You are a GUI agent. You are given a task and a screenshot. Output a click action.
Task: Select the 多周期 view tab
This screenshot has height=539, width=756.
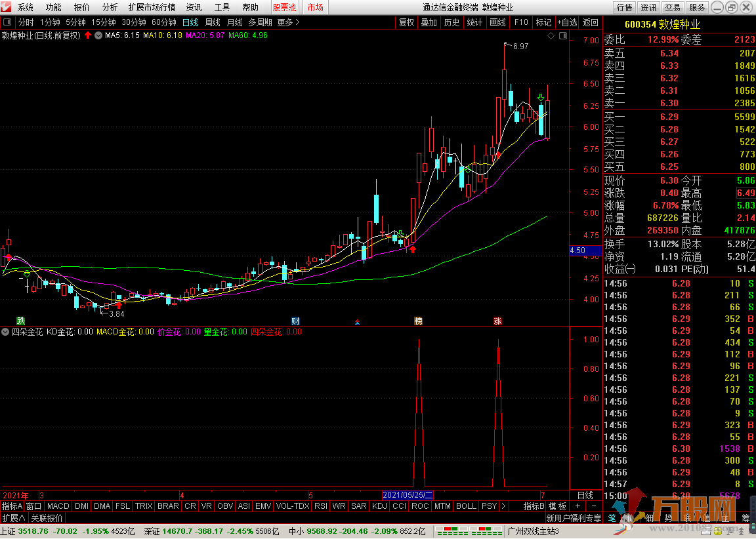[261, 22]
